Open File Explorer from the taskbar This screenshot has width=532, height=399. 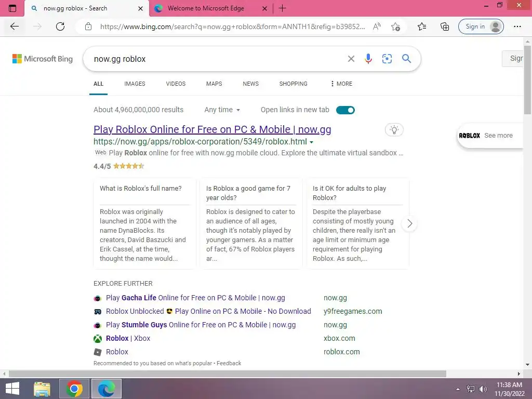click(42, 389)
